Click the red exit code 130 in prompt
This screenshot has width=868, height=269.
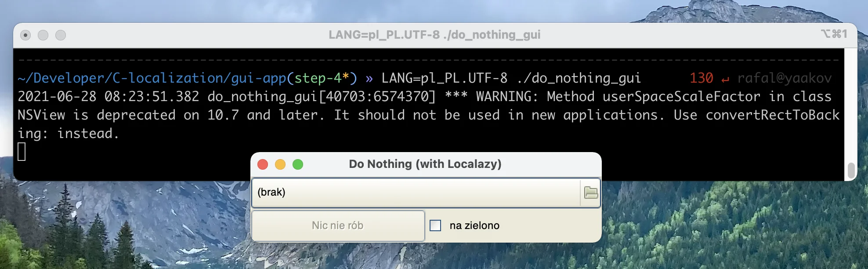click(x=701, y=78)
